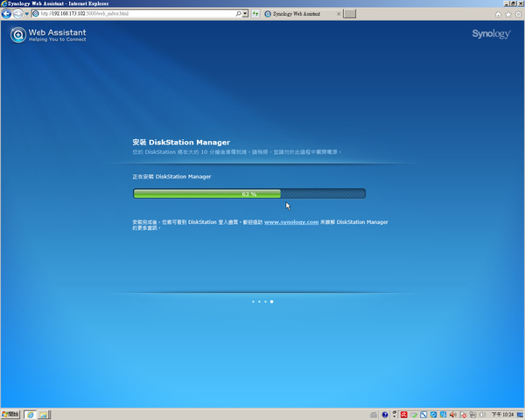Click the keyboard language tray icon

(374, 415)
